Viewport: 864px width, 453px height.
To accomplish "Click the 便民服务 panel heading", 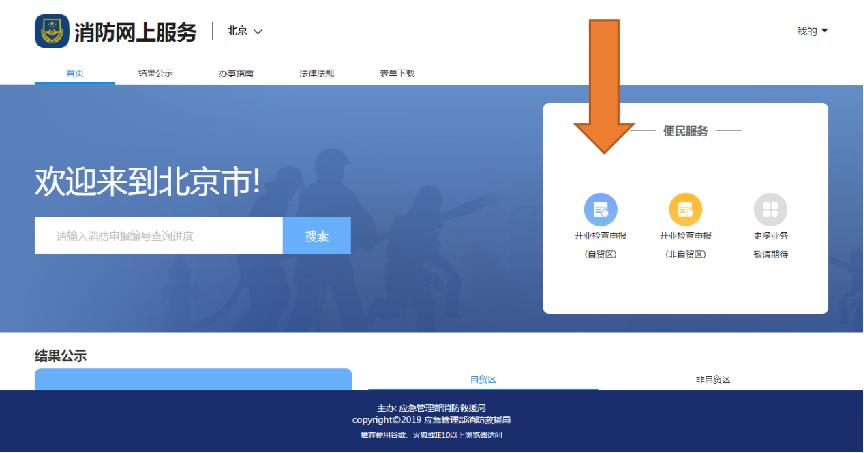I will (x=685, y=131).
